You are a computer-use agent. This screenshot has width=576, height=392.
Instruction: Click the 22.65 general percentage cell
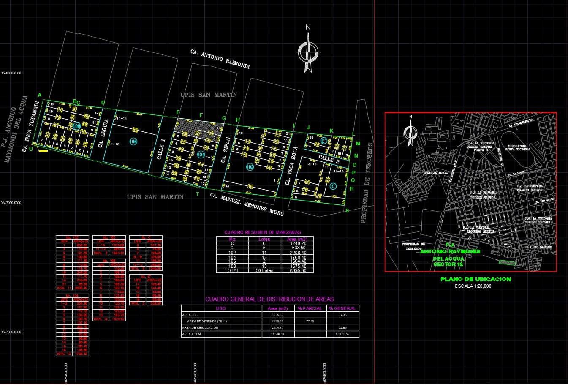tap(342, 328)
